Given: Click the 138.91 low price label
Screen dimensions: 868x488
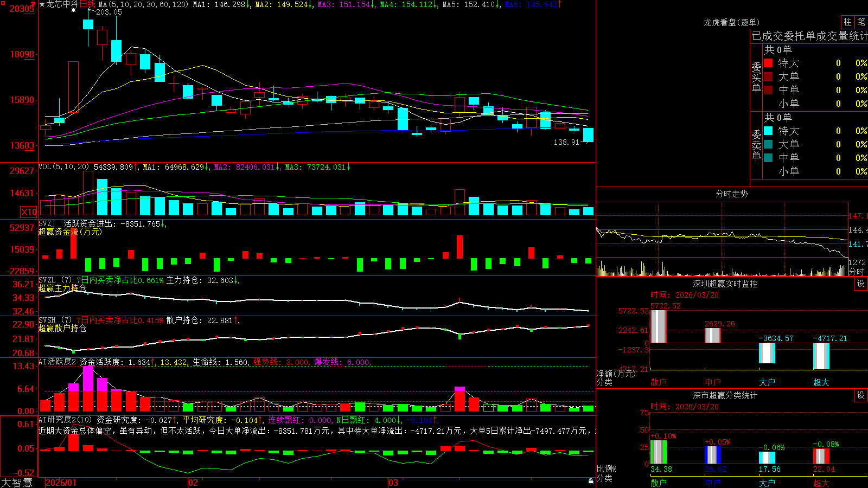Looking at the screenshot, I should [x=566, y=142].
